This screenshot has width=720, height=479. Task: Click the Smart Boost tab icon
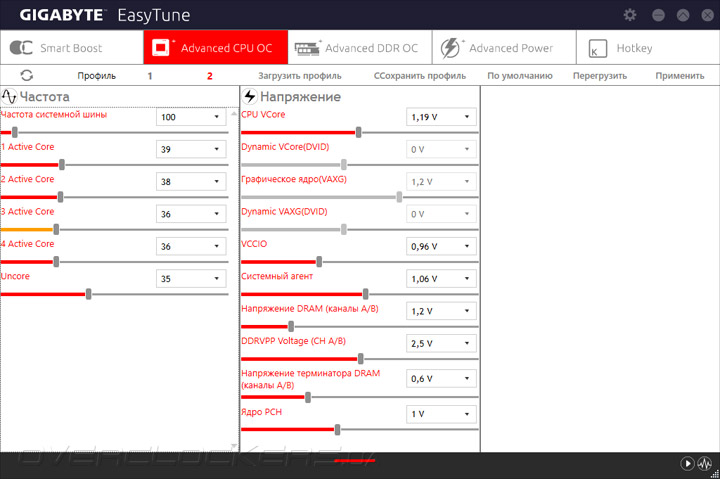tap(21, 47)
